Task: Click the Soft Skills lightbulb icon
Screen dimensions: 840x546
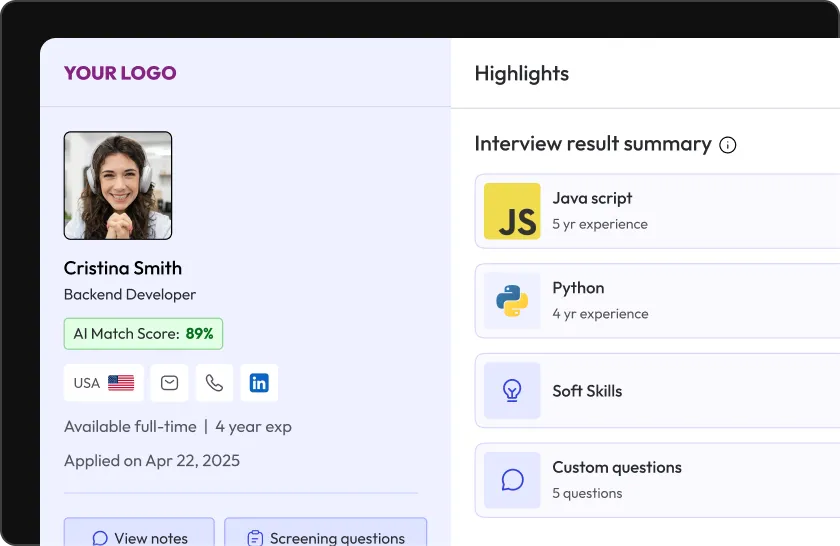Action: coord(512,390)
